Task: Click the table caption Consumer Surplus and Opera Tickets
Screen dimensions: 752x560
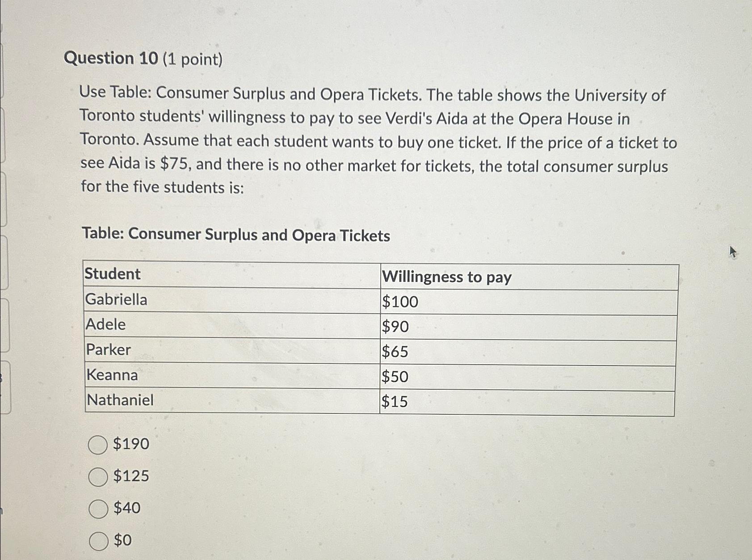Action: point(236,235)
